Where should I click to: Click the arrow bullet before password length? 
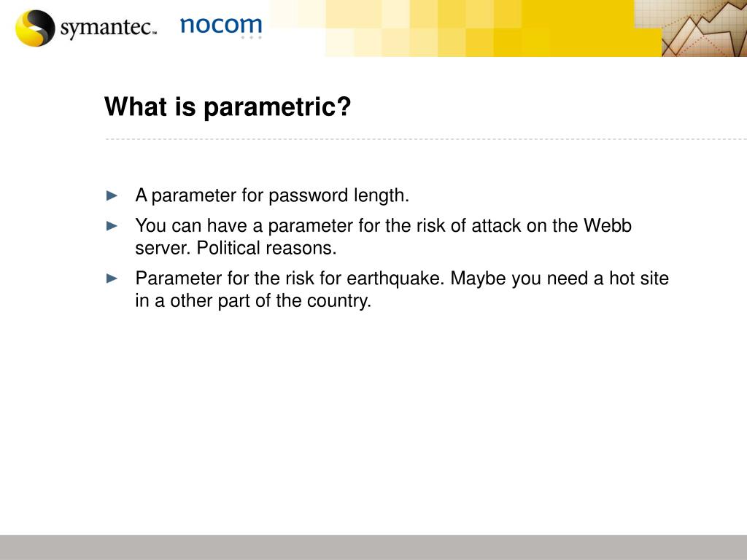point(112,195)
